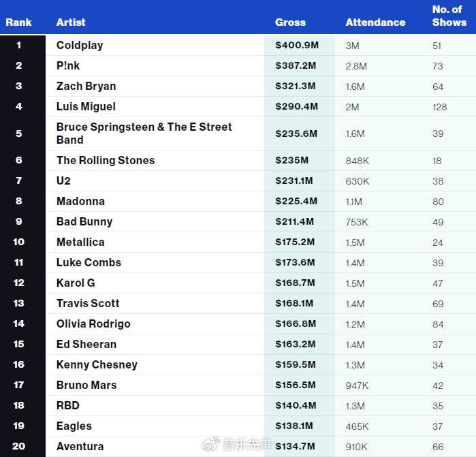The width and height of the screenshot is (476, 457).
Task: Select Aventura's gross value $134.7M
Action: point(295,446)
